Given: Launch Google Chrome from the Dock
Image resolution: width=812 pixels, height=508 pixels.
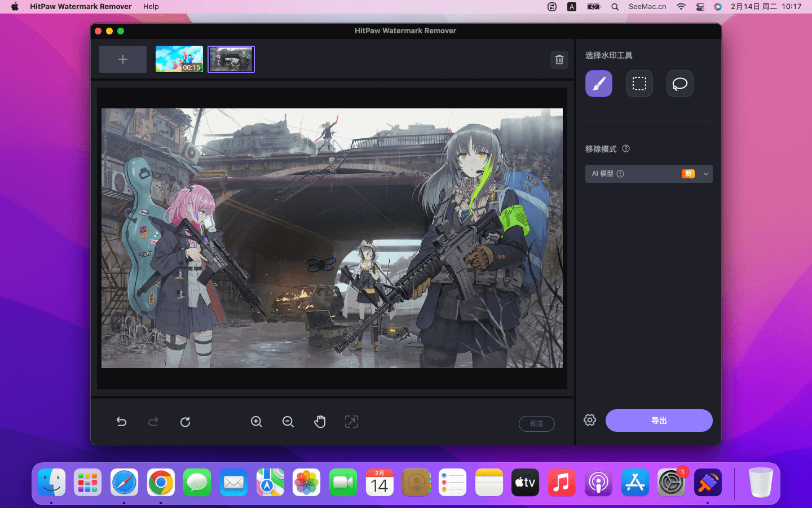Looking at the screenshot, I should (x=161, y=483).
